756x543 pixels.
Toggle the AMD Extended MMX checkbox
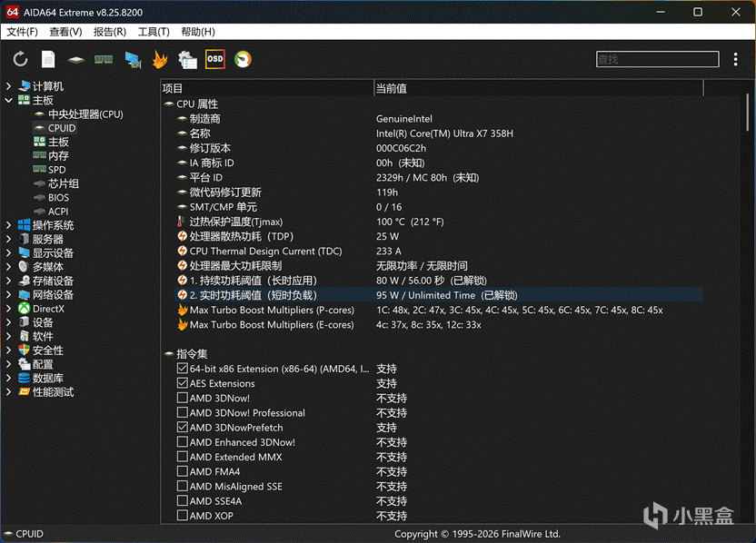[x=183, y=456]
